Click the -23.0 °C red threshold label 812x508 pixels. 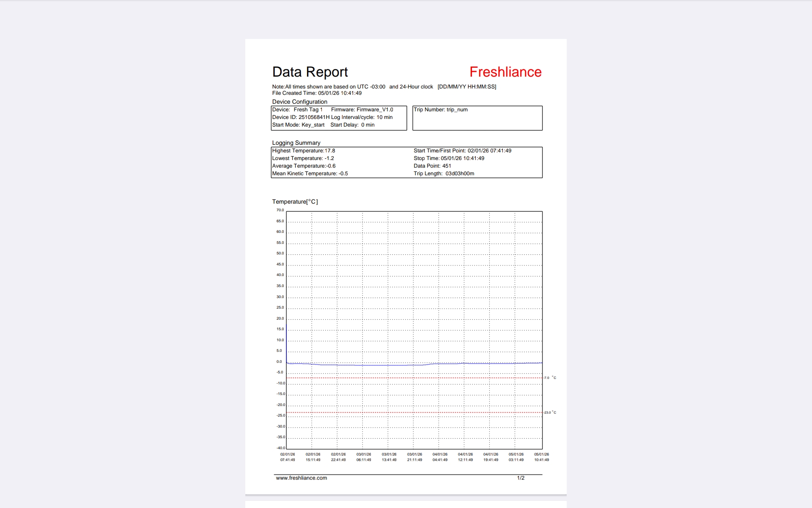(550, 412)
